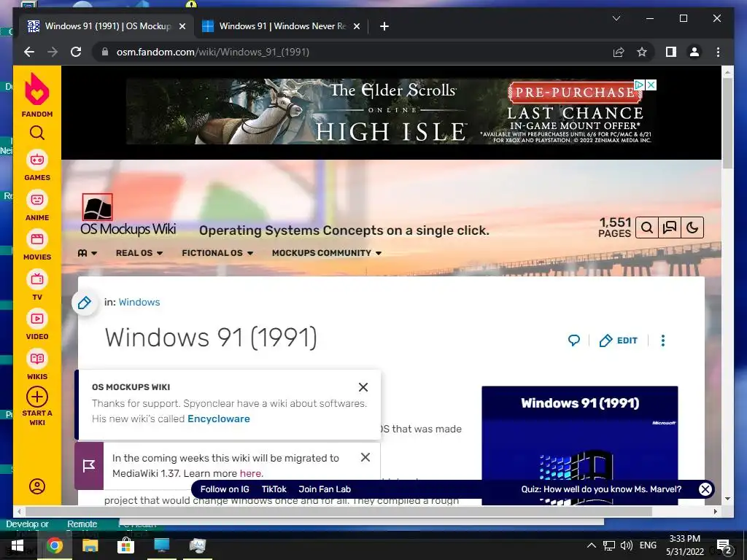The image size is (747, 560).
Task: Open the notification center icon
Action: [723, 545]
